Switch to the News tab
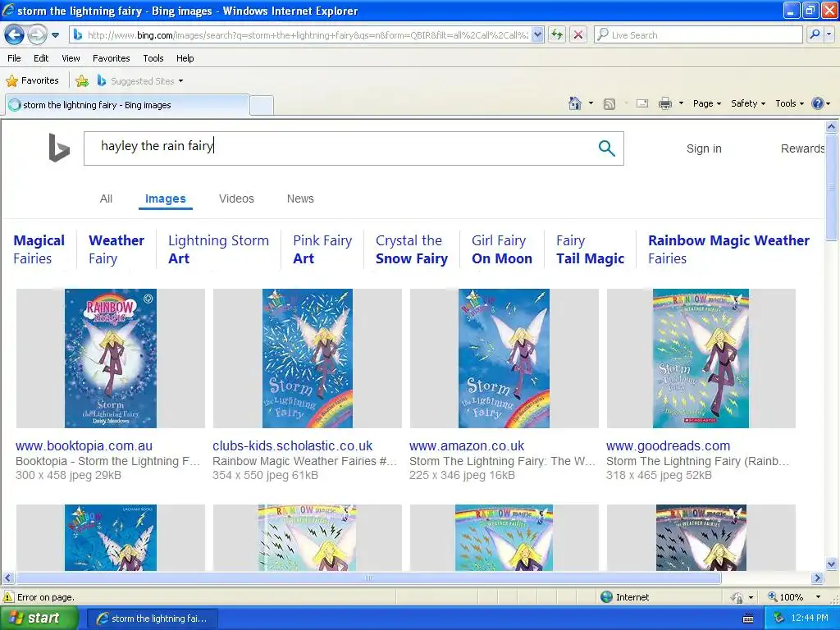 coord(300,199)
